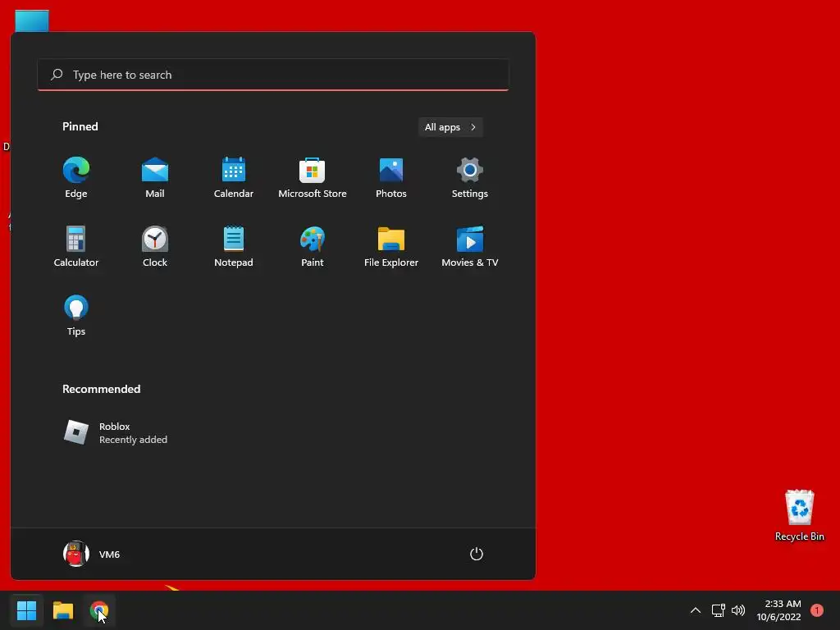Click the Pinned section heading

[80, 126]
